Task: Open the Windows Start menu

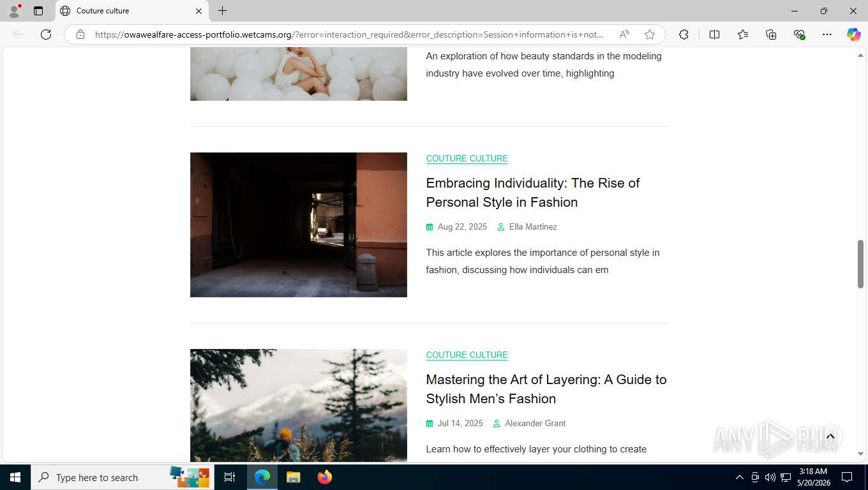Action: [15, 477]
